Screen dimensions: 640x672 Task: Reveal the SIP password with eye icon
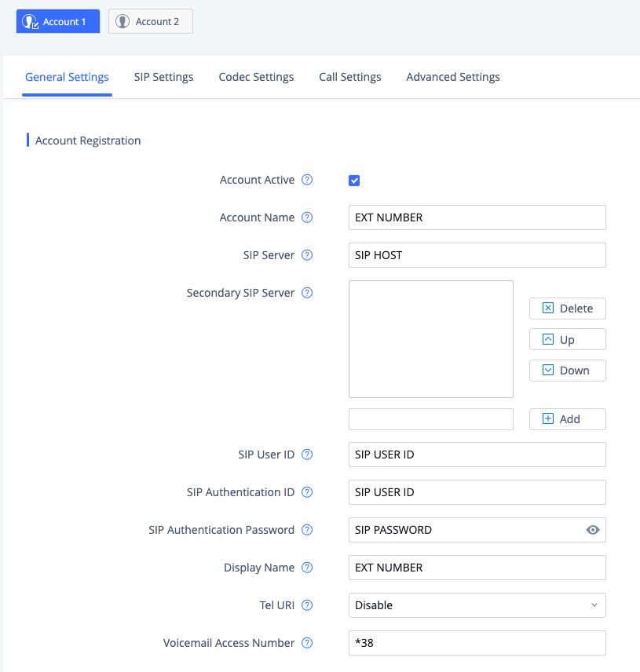593,530
